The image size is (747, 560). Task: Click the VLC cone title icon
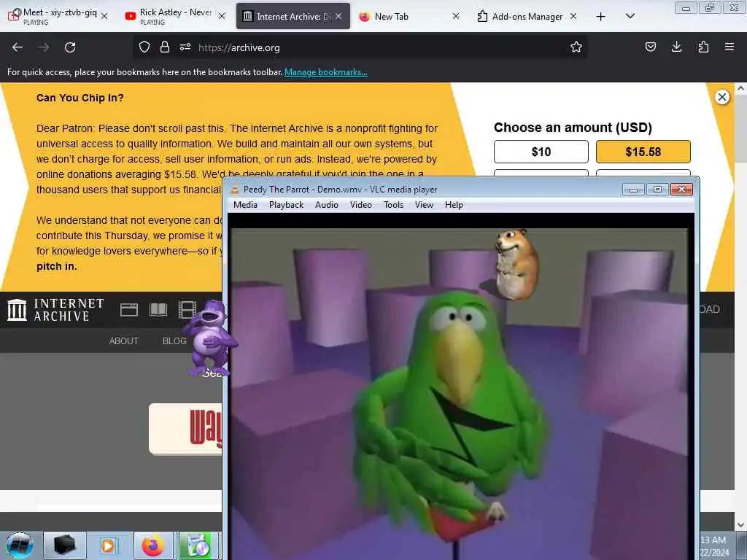click(x=235, y=189)
